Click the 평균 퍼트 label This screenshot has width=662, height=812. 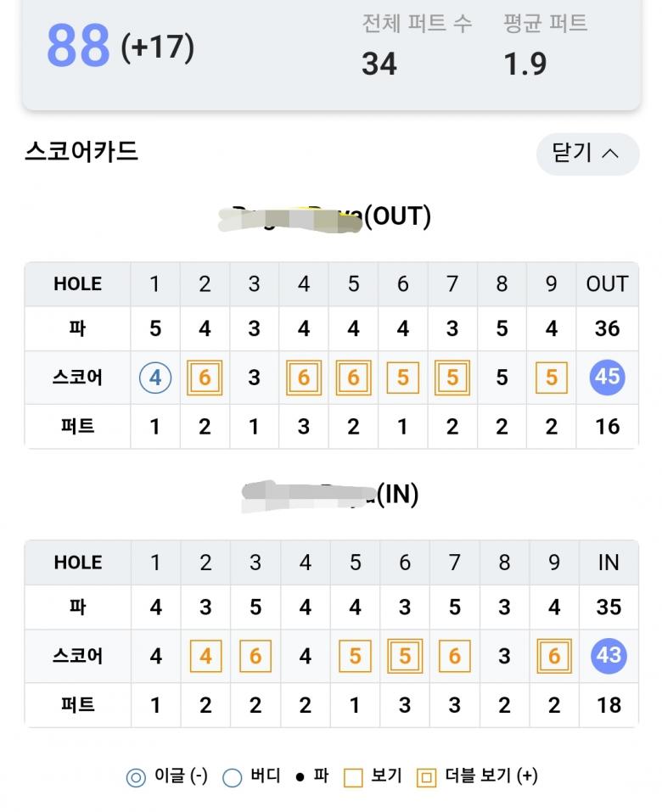tap(545, 24)
